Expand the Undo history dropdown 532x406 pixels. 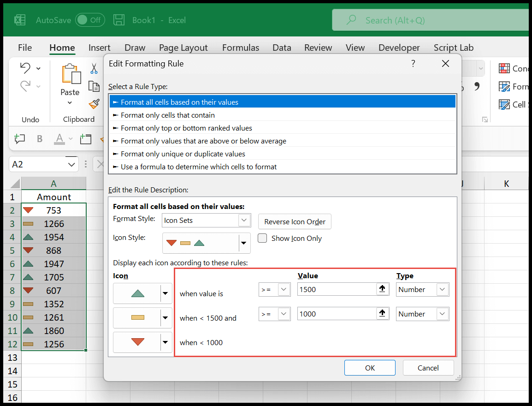(x=38, y=68)
